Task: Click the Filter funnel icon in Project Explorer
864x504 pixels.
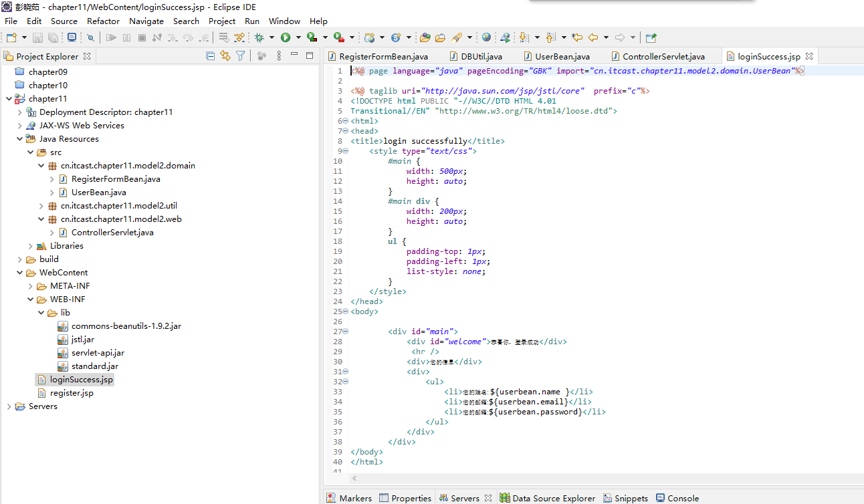Action: pyautogui.click(x=241, y=56)
